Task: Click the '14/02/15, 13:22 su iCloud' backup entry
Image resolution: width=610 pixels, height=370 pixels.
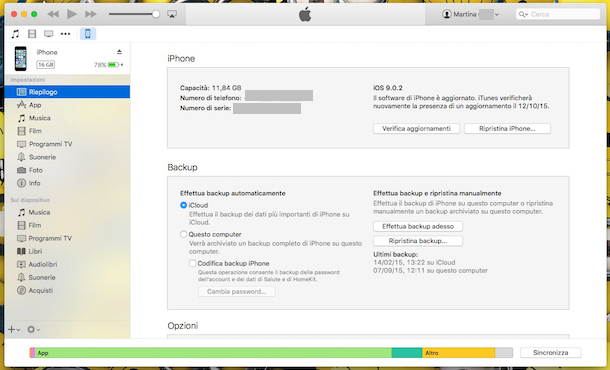Action: [x=414, y=262]
